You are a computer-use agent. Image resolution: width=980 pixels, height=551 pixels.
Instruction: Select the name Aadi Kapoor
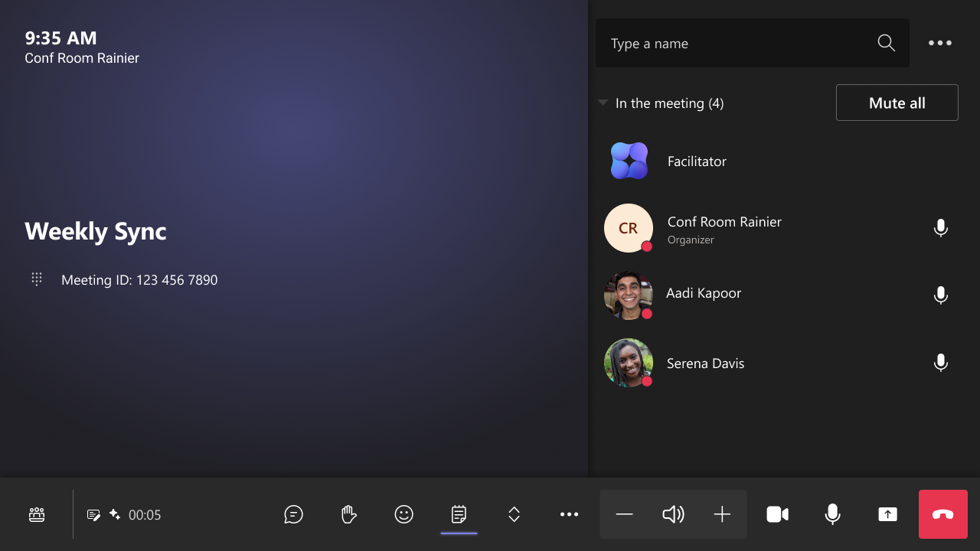tap(704, 293)
